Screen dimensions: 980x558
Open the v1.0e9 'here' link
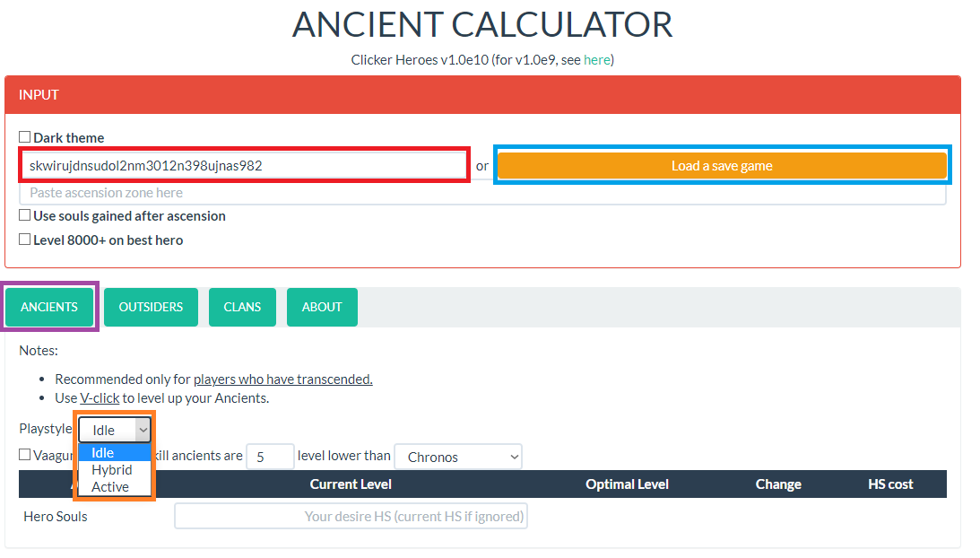(596, 60)
